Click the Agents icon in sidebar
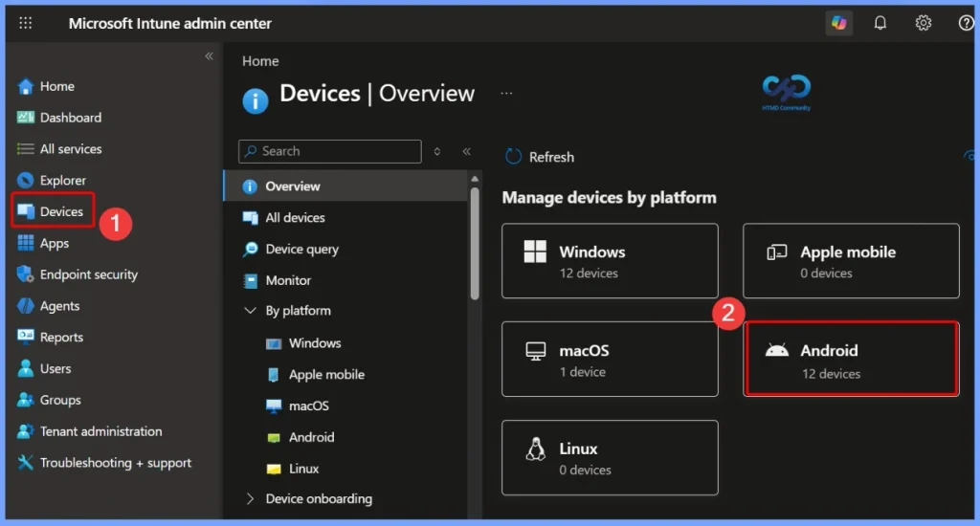This screenshot has width=980, height=526. [x=25, y=305]
